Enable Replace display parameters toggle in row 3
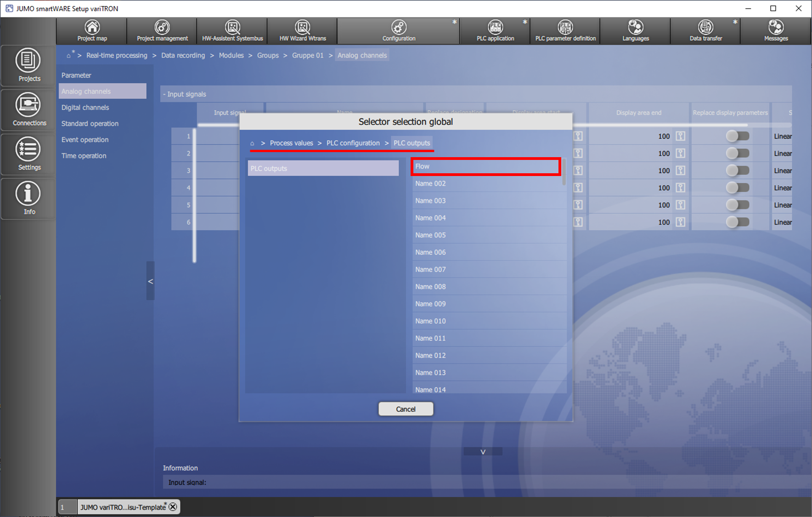Image resolution: width=812 pixels, height=517 pixels. tap(738, 170)
